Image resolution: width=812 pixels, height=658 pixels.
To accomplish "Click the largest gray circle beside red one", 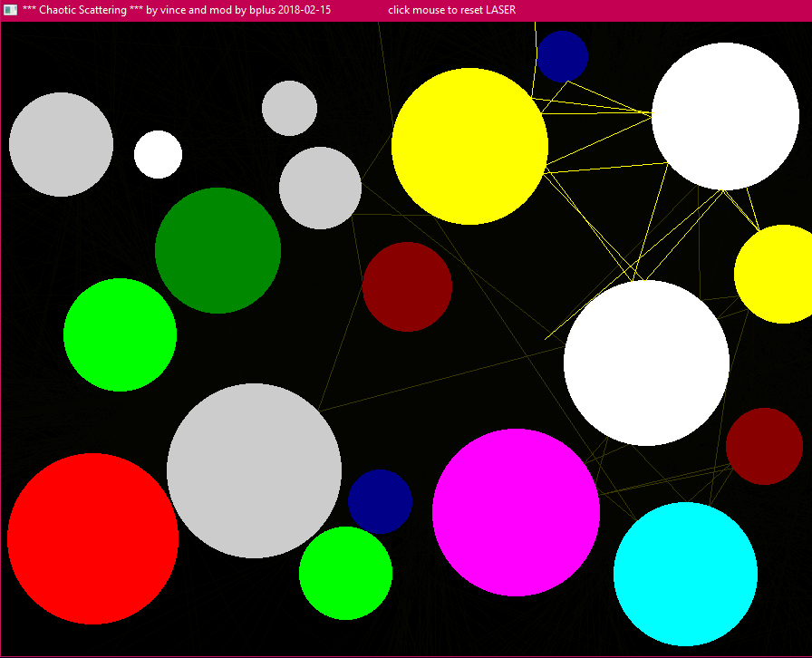I will (254, 470).
